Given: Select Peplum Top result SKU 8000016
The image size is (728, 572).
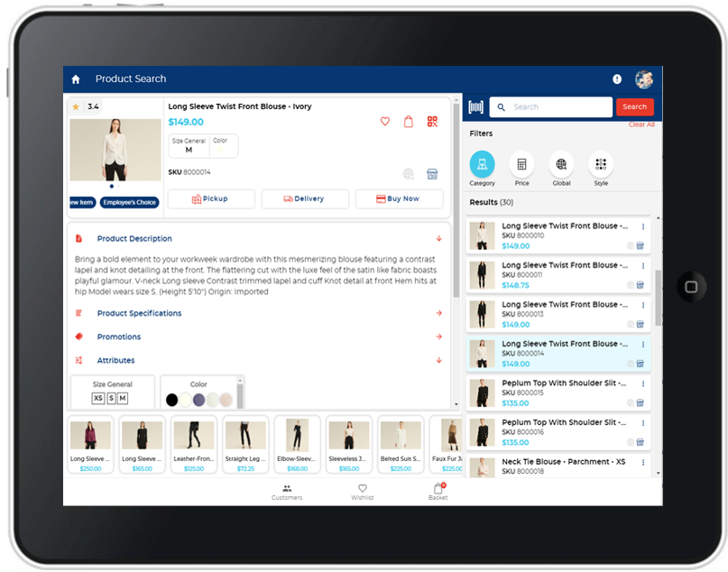Looking at the screenshot, I should (x=558, y=433).
